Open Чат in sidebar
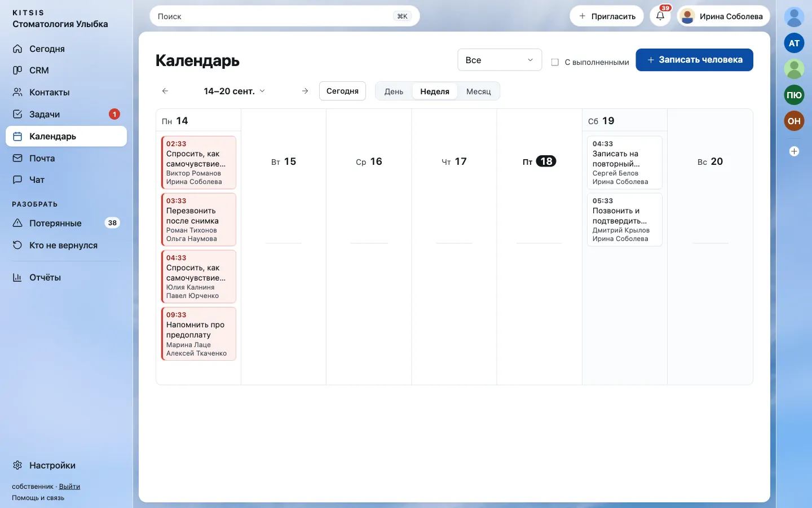The width and height of the screenshot is (812, 508). (x=66, y=180)
